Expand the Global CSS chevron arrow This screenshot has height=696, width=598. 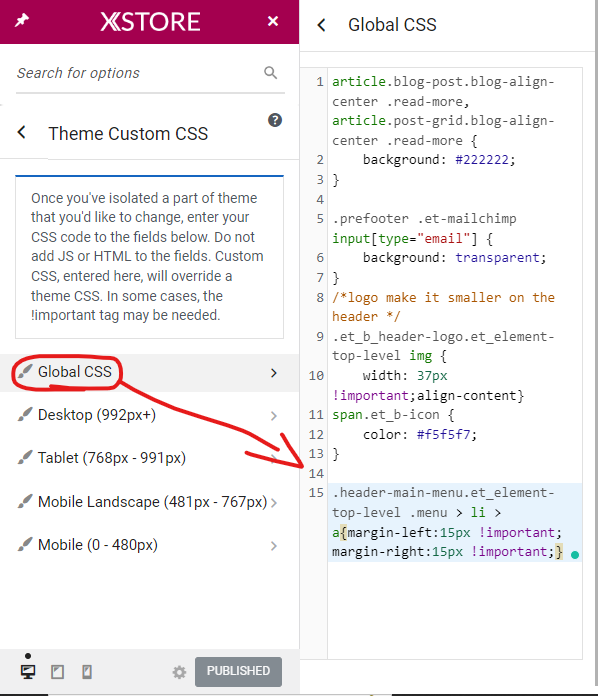pos(274,373)
